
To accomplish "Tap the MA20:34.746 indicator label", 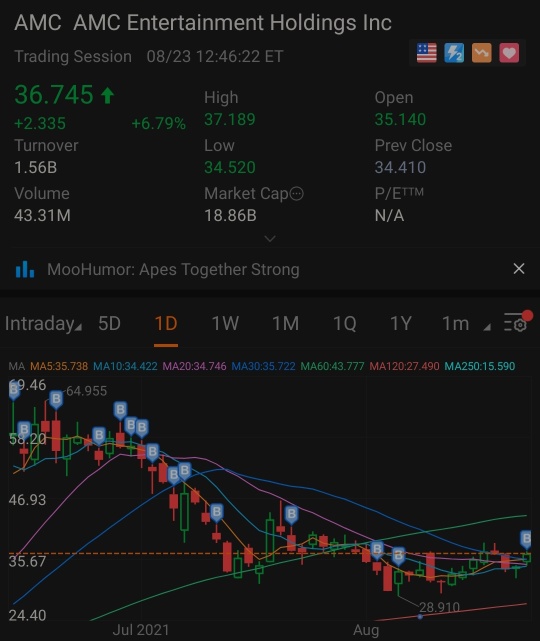I will [x=194, y=366].
